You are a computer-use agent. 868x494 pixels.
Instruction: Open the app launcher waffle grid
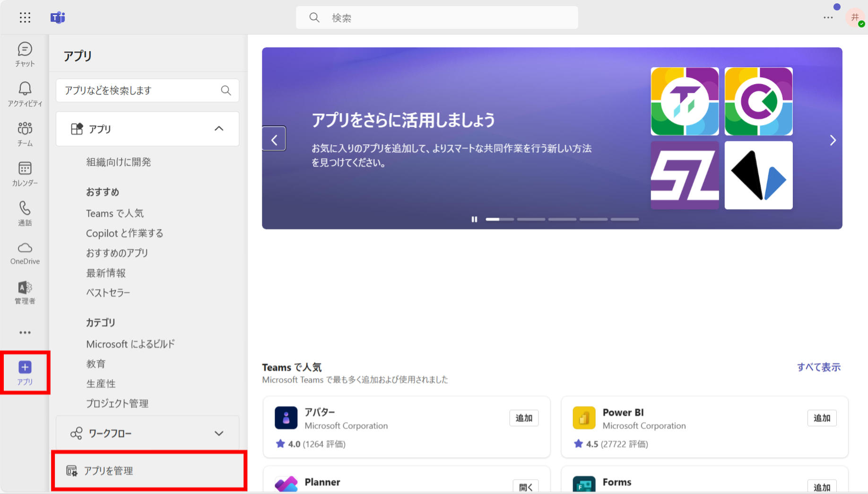tap(25, 18)
